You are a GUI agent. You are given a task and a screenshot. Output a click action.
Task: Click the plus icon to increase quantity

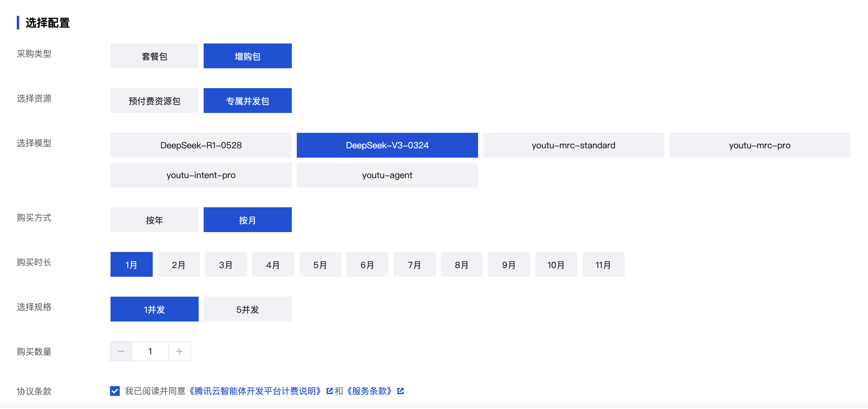[179, 351]
